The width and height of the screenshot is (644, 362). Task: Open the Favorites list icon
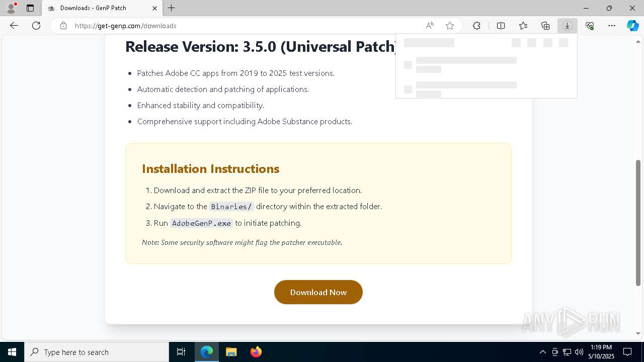tap(523, 26)
